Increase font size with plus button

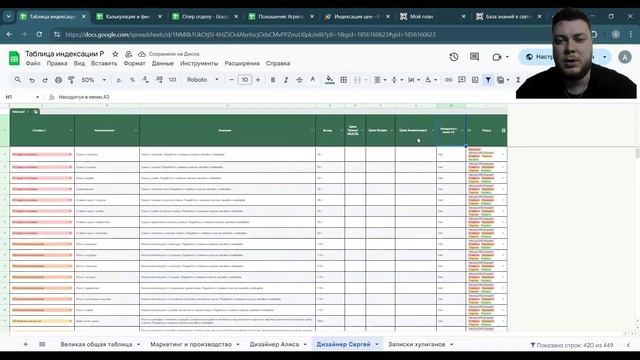pyautogui.click(x=258, y=80)
